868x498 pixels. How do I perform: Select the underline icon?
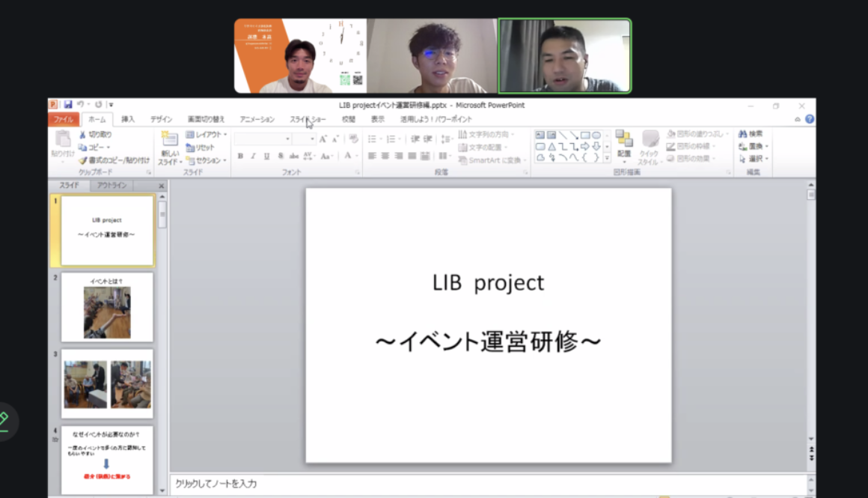point(267,154)
